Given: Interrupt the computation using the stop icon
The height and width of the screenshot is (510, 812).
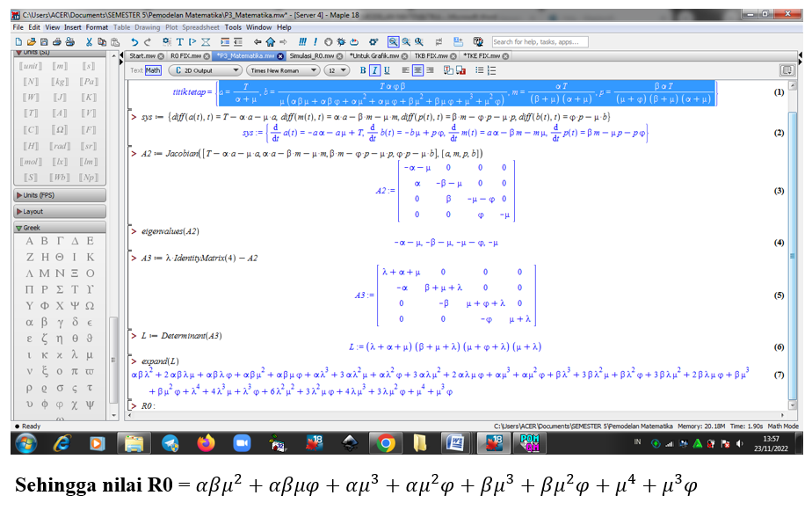Looking at the screenshot, I should tap(329, 41).
